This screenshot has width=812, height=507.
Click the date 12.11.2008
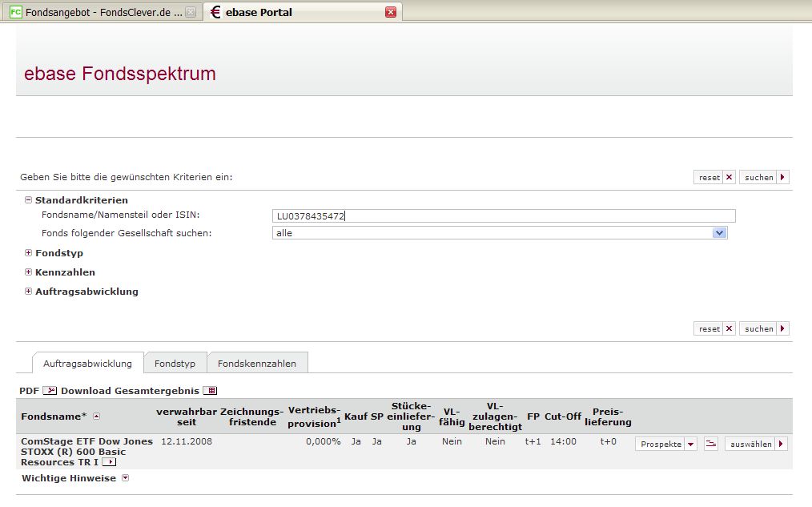pos(187,441)
